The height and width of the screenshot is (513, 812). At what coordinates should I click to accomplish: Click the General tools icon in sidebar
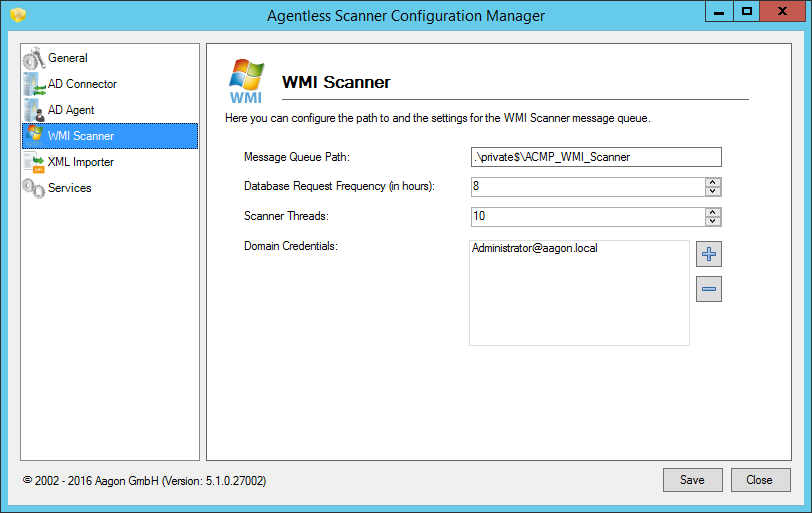34,58
